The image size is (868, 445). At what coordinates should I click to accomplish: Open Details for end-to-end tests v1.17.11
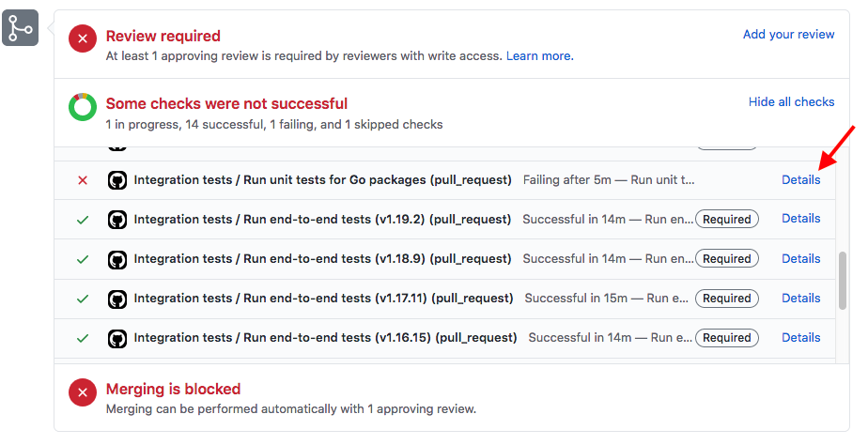(800, 298)
